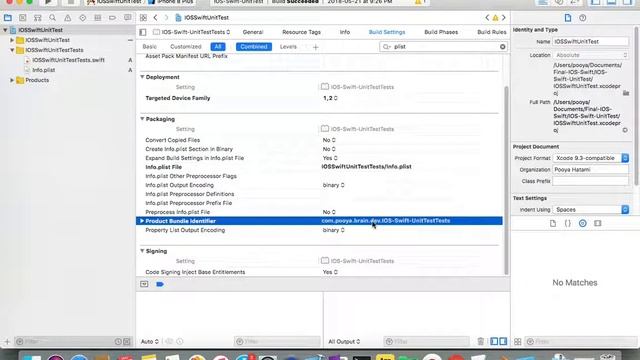Image resolution: width=640 pixels, height=360 pixels.
Task: Open the IOS-Swift-UnitTestTests target popup
Action: coord(192,32)
